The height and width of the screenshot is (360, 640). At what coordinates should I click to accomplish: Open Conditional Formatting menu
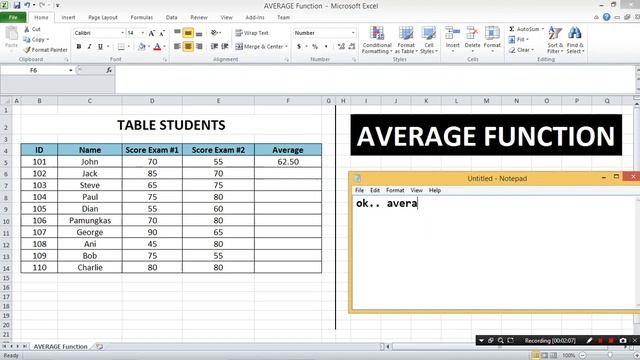coord(377,40)
